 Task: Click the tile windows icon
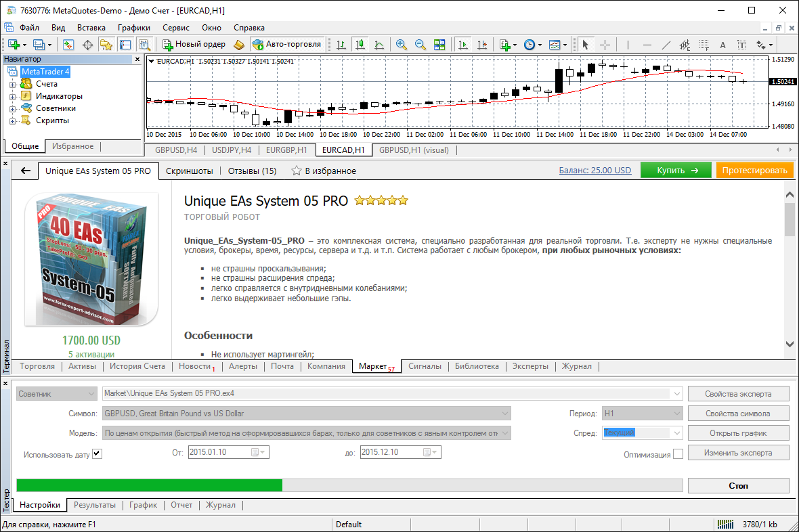(x=439, y=45)
